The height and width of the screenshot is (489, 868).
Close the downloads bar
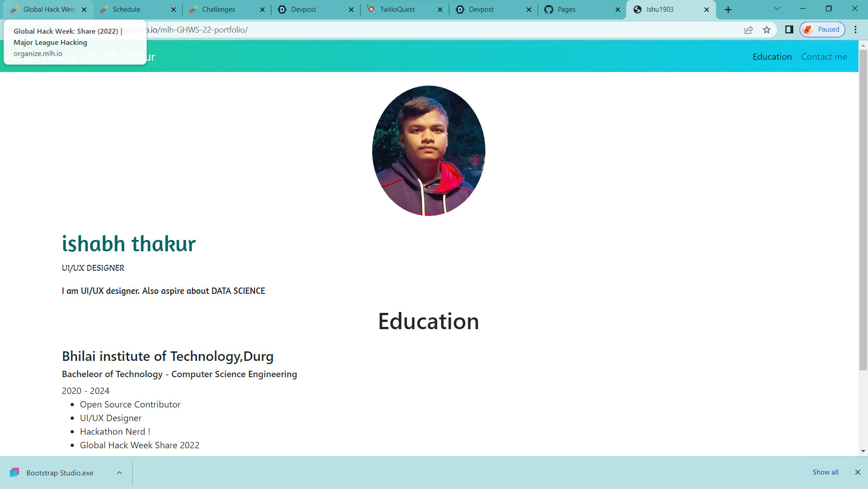click(x=858, y=472)
